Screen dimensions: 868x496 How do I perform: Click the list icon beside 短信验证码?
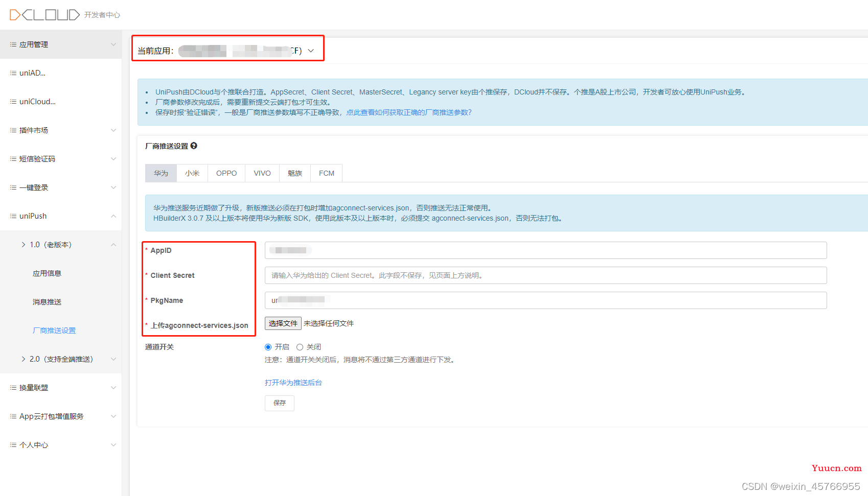[13, 159]
